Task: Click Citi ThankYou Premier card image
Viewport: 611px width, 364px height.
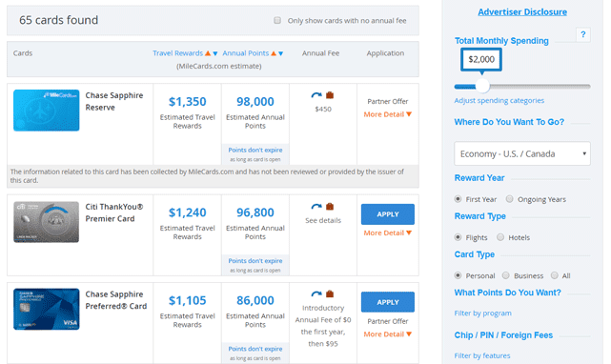Action: [x=47, y=222]
